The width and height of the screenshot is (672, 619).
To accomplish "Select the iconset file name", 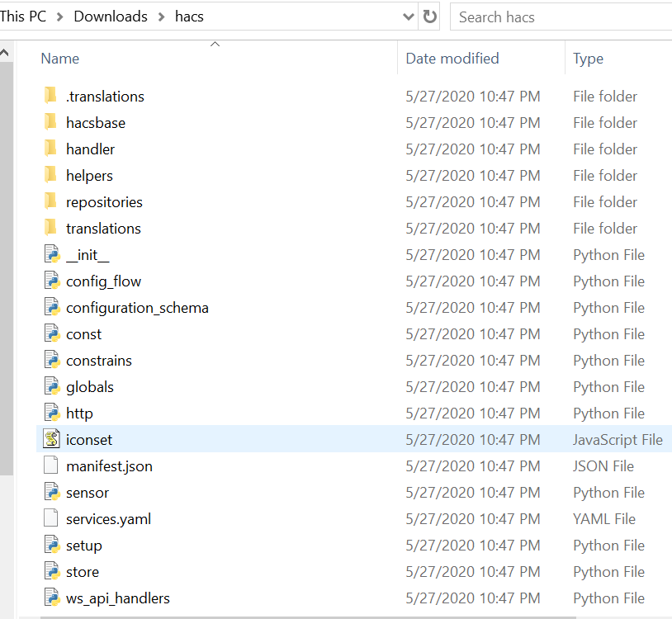I will click(x=88, y=440).
